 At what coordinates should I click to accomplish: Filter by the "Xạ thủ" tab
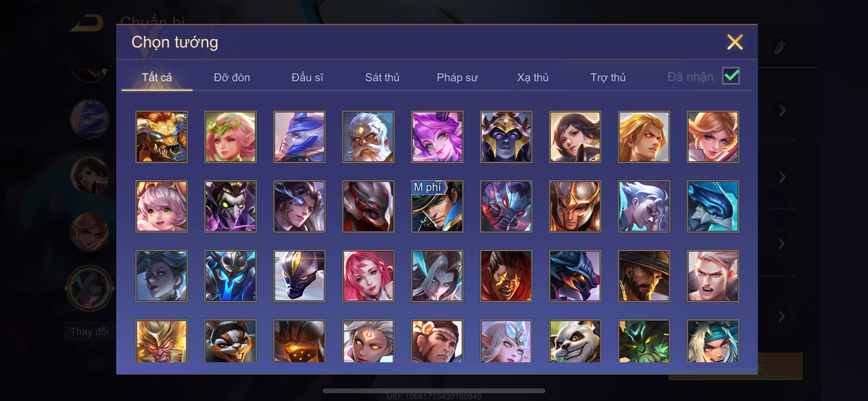tap(533, 77)
